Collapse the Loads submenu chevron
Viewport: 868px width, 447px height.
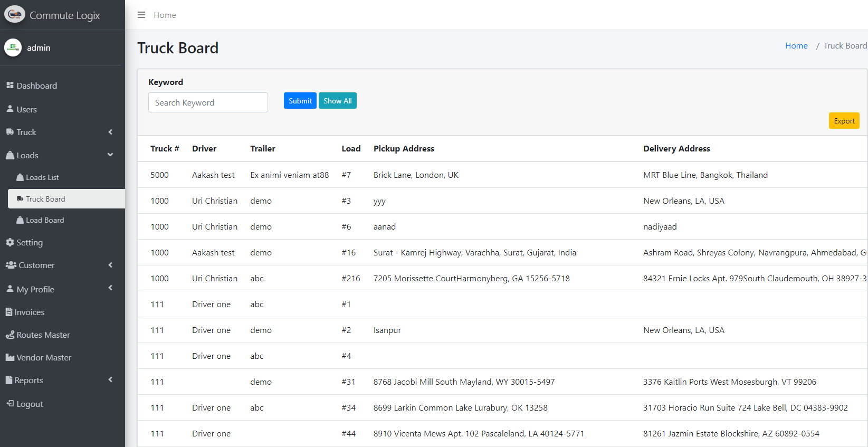point(110,155)
